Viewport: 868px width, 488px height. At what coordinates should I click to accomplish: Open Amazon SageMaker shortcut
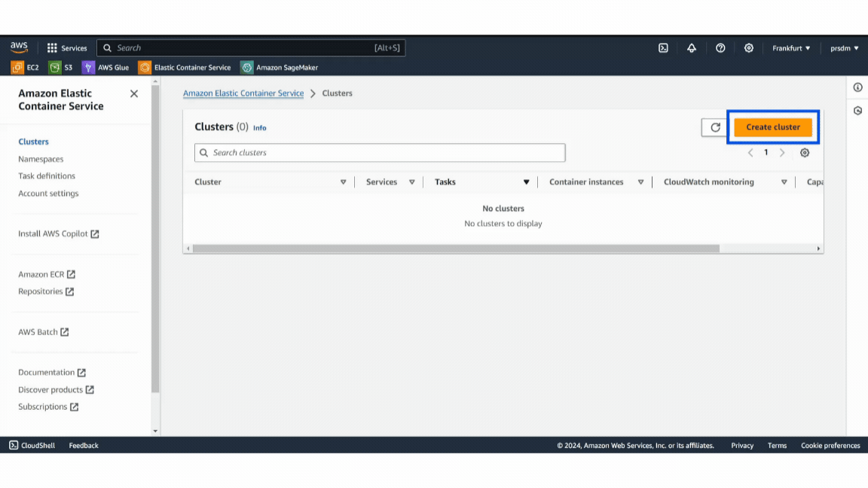tap(279, 68)
